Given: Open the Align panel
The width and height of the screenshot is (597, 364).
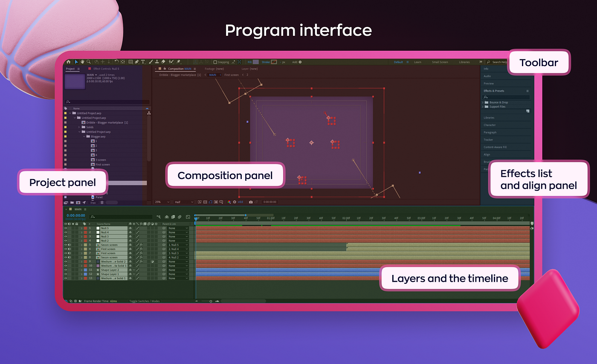Looking at the screenshot, I should (487, 155).
